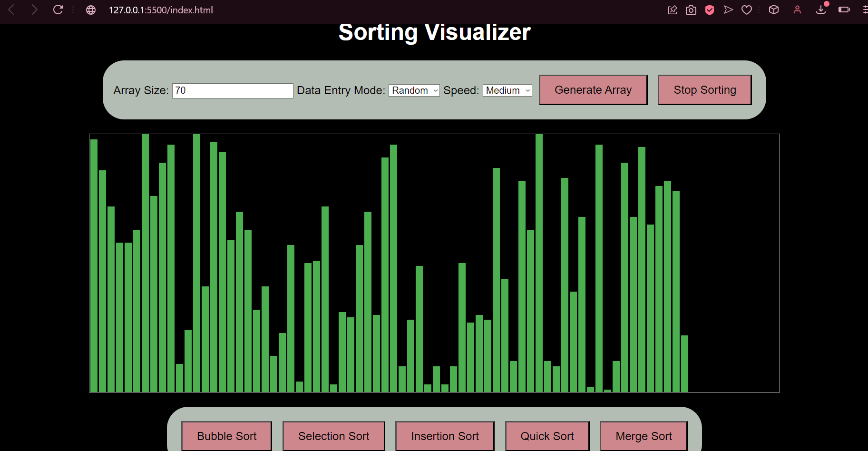The width and height of the screenshot is (868, 451).
Task: Start Bubble Sort
Action: (x=226, y=436)
